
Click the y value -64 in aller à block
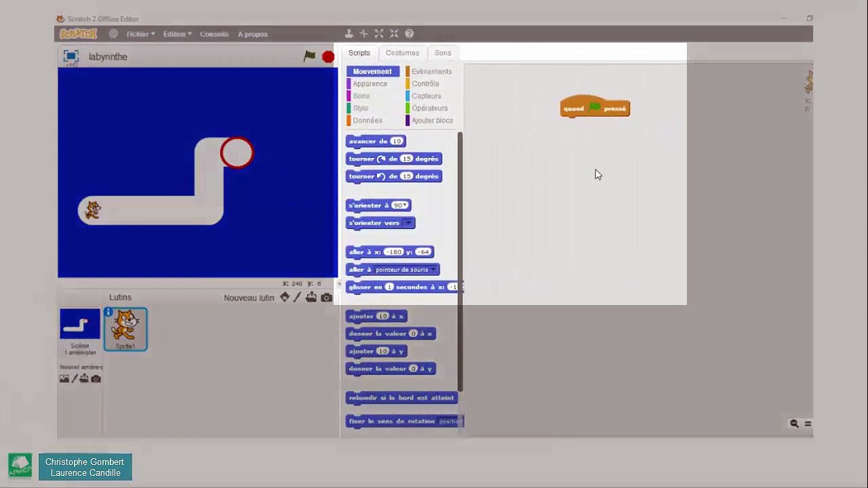[423, 252]
